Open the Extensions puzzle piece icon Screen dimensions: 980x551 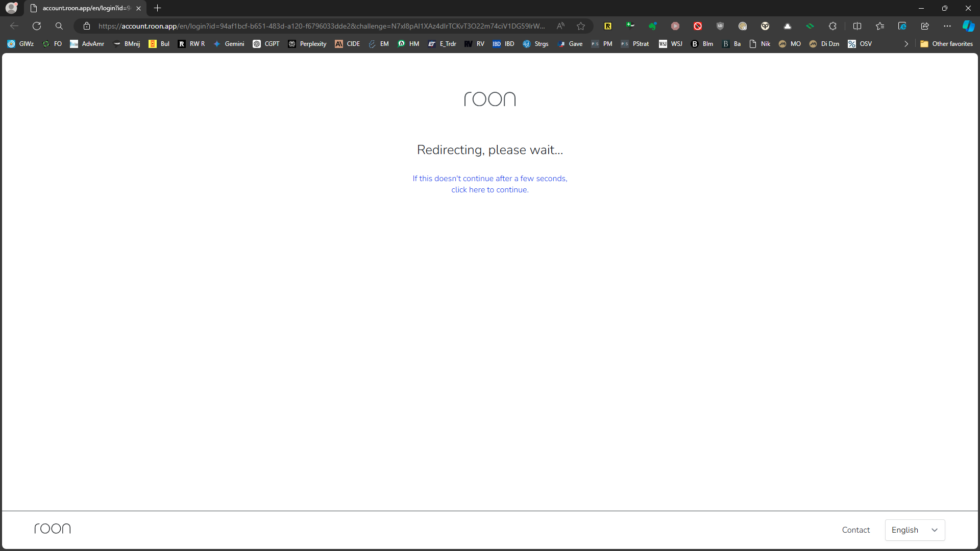click(x=832, y=26)
